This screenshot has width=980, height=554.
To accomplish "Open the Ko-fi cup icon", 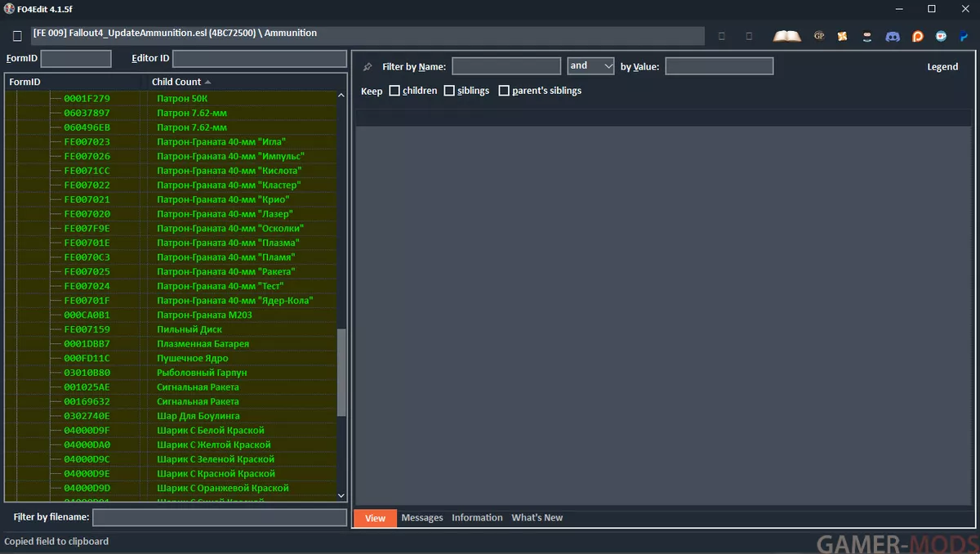I will coord(942,36).
